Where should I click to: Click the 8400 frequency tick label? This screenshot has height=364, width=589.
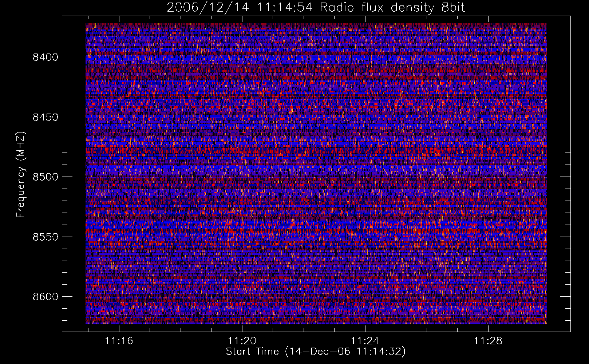point(45,57)
